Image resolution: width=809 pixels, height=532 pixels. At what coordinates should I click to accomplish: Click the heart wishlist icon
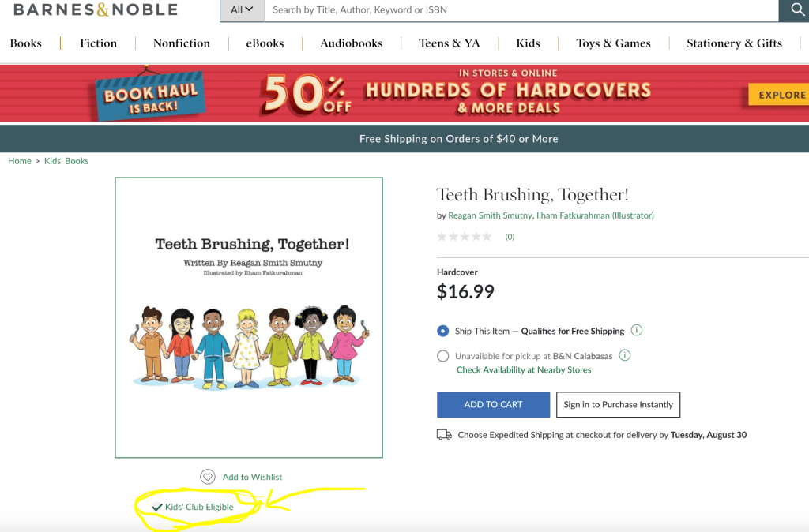click(x=208, y=477)
